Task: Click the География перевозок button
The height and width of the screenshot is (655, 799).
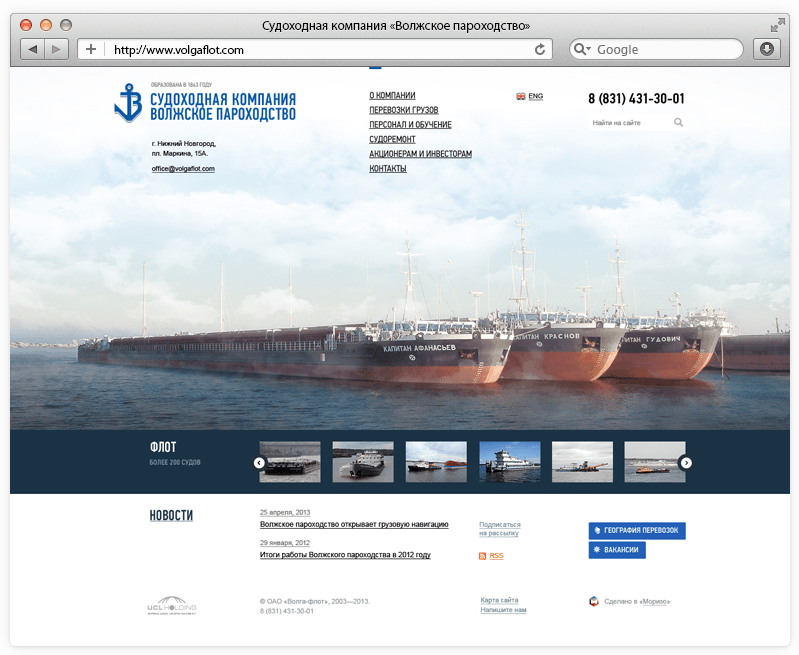Action: pyautogui.click(x=637, y=531)
